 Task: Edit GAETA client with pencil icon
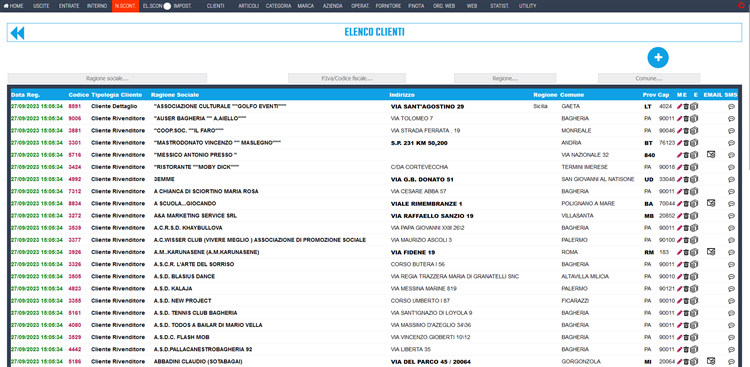tap(679, 106)
